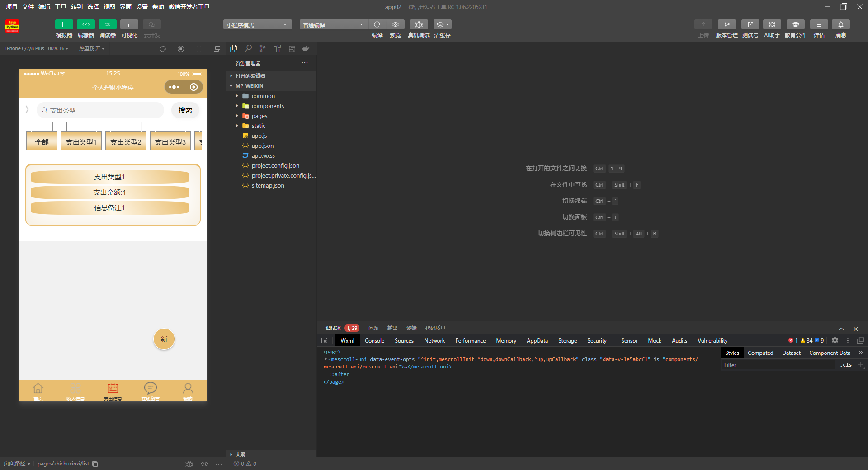Click the expense type search field
Image resolution: width=868 pixels, height=470 pixels.
coord(100,110)
